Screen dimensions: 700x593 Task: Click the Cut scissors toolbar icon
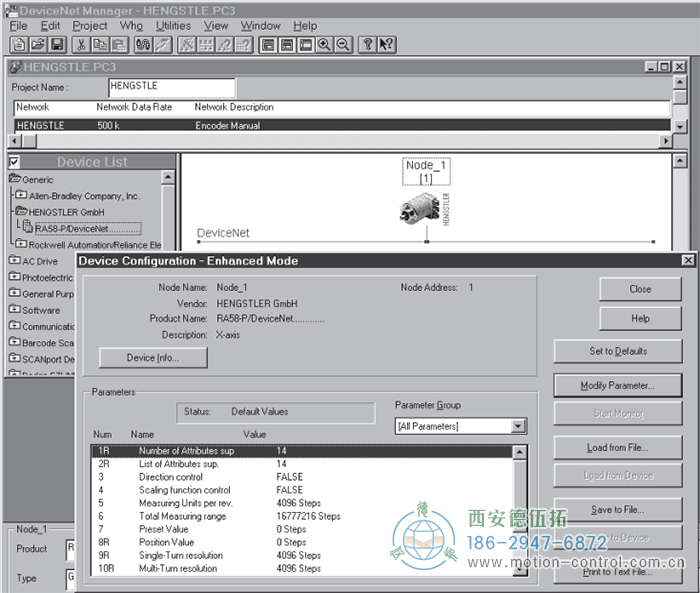[x=82, y=44]
